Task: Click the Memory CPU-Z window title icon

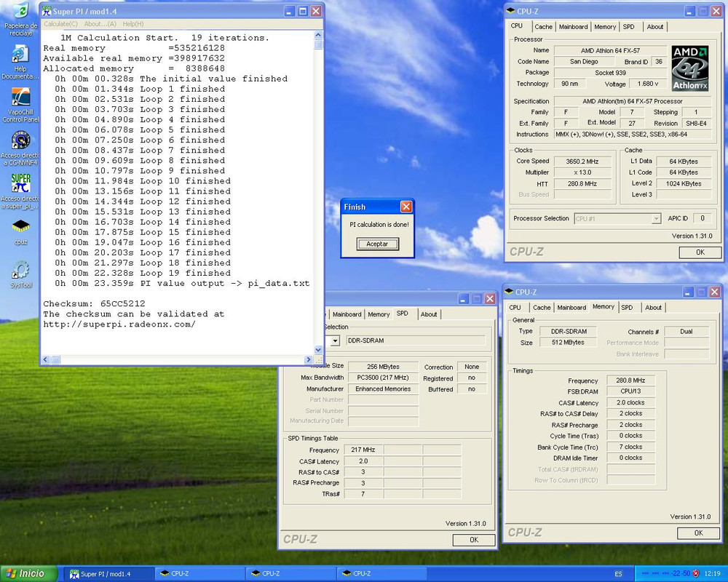Action: pos(509,292)
